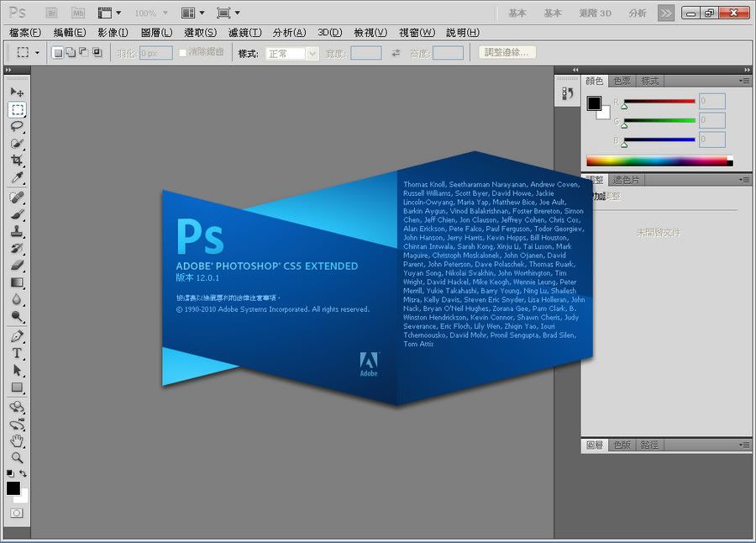
Task: Select the Quick Selection tool
Action: coord(18,144)
